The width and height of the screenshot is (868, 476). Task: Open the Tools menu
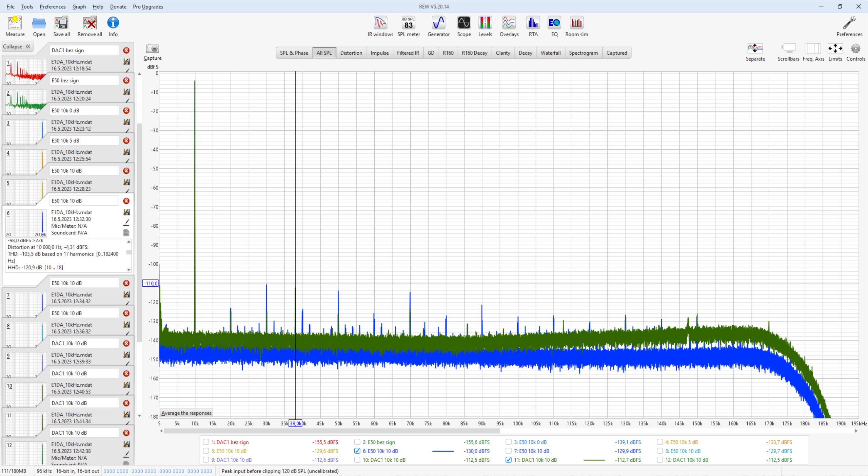click(x=27, y=6)
